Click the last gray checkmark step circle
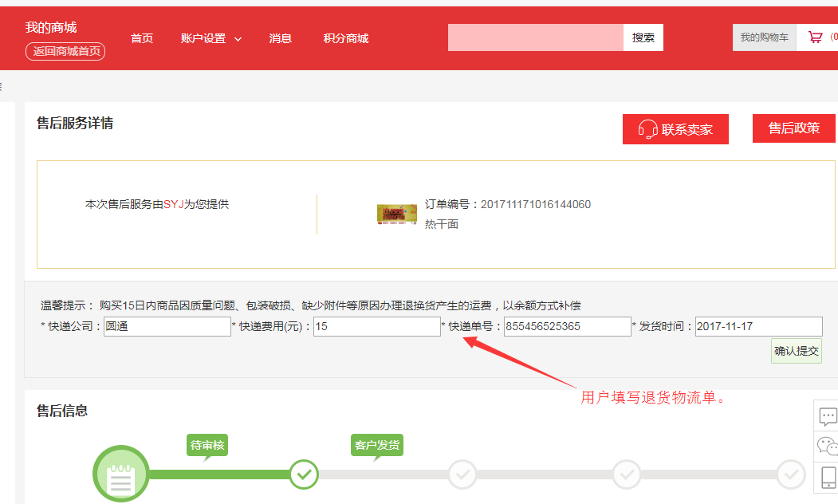This screenshot has height=504, width=838. (x=791, y=474)
